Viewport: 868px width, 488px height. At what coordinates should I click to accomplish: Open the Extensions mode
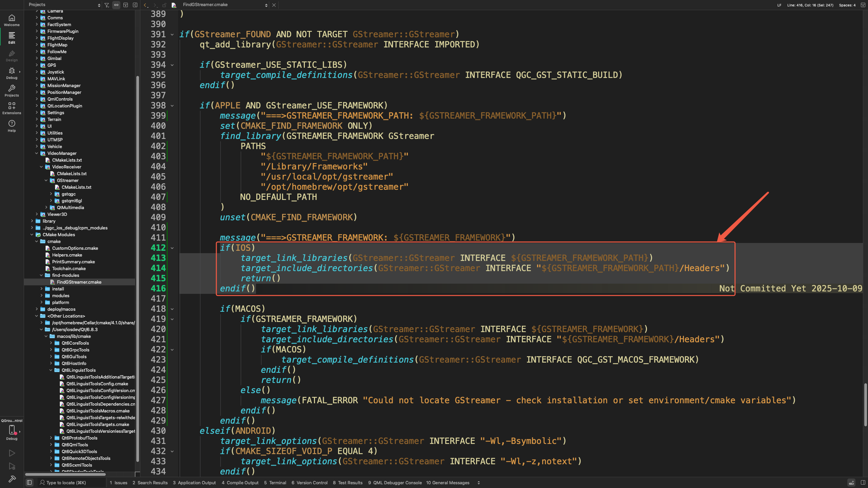[x=12, y=108]
